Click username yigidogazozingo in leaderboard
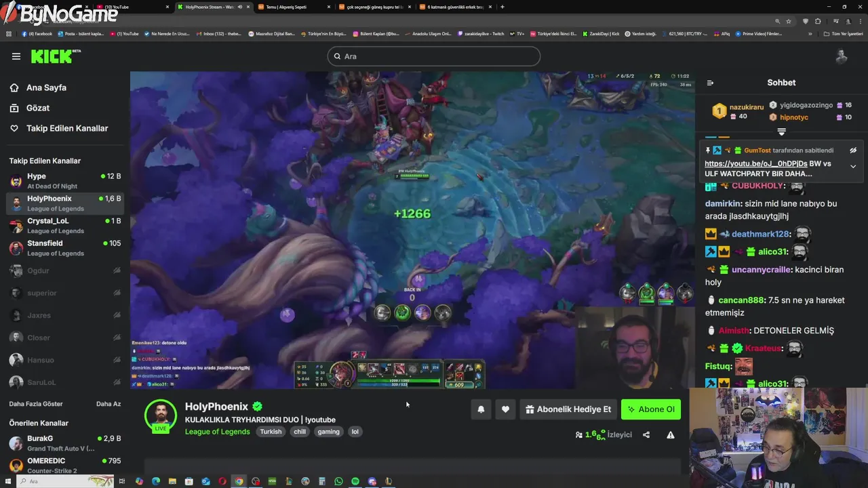Image resolution: width=868 pixels, height=488 pixels. (x=806, y=106)
